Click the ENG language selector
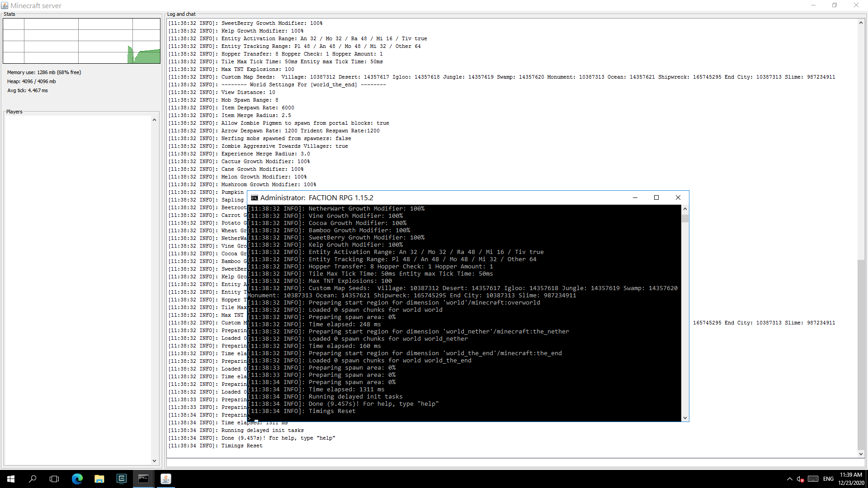868x488 pixels. coord(828,479)
